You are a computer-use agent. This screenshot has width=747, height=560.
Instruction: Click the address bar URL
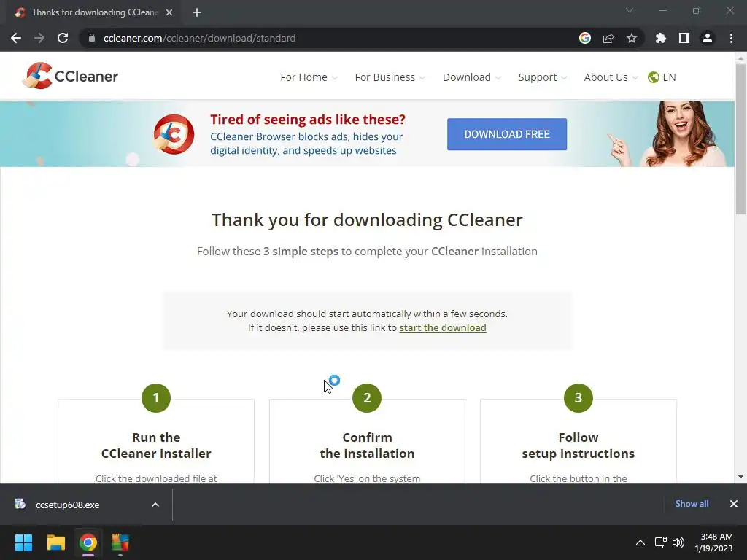(x=199, y=38)
